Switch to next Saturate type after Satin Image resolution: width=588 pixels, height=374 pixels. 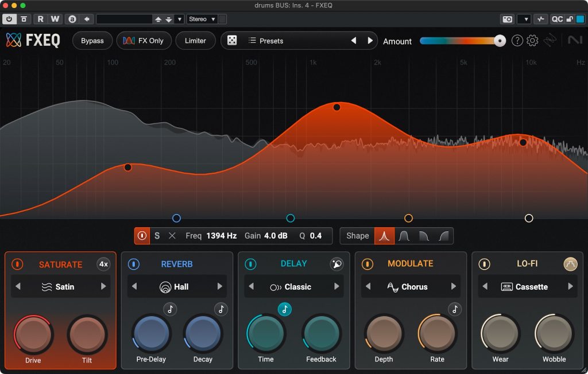103,287
